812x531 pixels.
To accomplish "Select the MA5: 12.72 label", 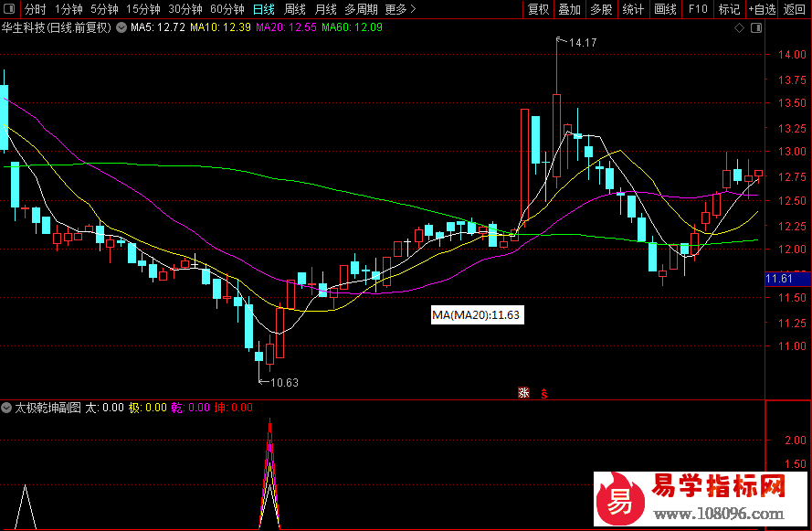I will tap(158, 27).
